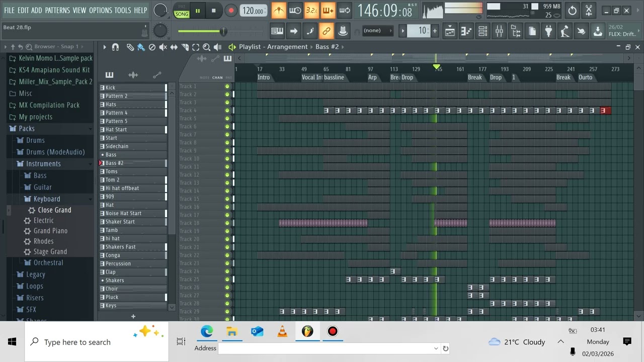Toggle the metronome icon
644x362 pixels.
click(x=278, y=10)
